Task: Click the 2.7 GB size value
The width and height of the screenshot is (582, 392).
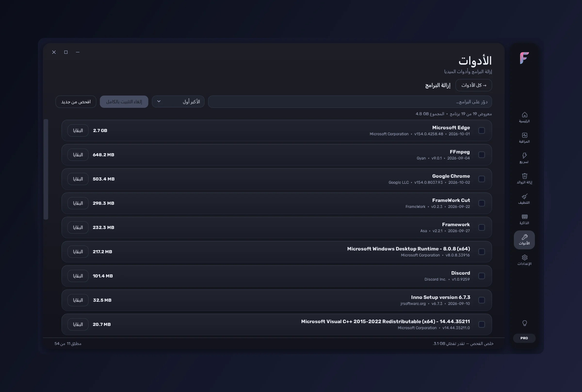Action: click(x=100, y=131)
